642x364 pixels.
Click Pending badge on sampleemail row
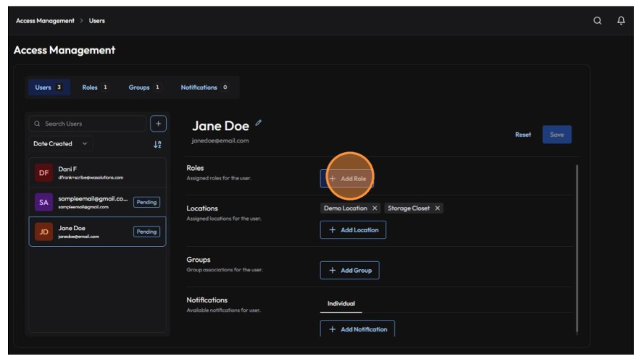pos(146,202)
